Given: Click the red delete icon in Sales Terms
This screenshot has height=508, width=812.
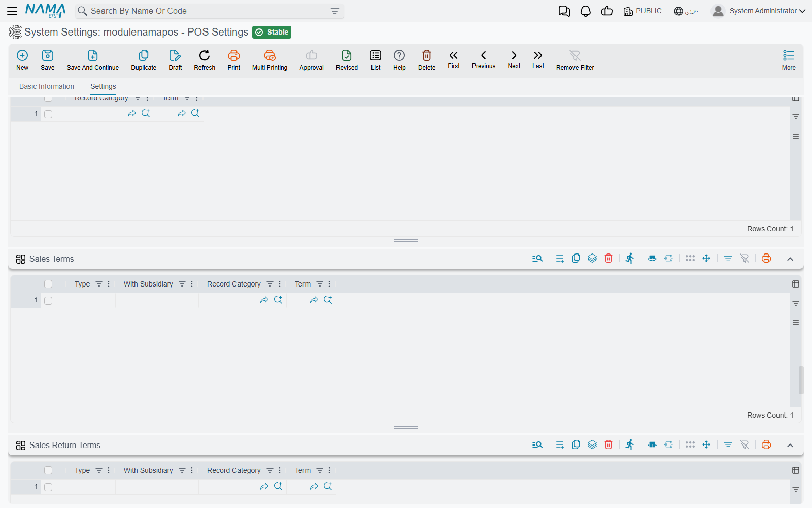Looking at the screenshot, I should 608,258.
